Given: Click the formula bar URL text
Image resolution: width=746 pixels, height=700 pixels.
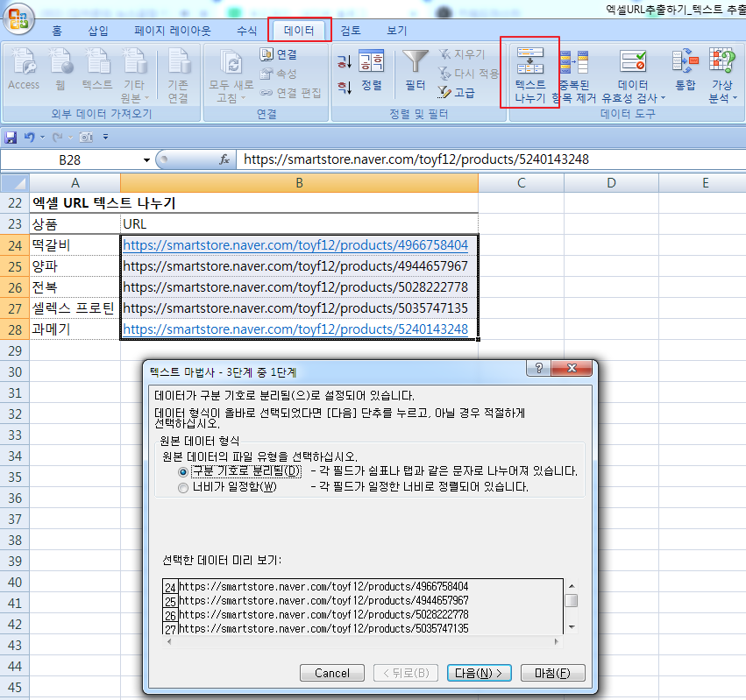Looking at the screenshot, I should point(416,159).
